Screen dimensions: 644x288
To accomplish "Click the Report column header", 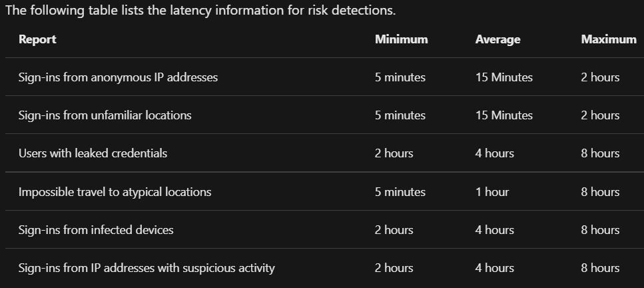I will click(37, 39).
